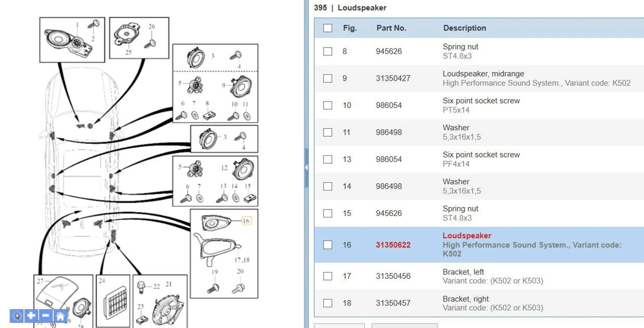This screenshot has width=644, height=328.
Task: Zoom out of the diagram with minus icon
Action: point(46,316)
